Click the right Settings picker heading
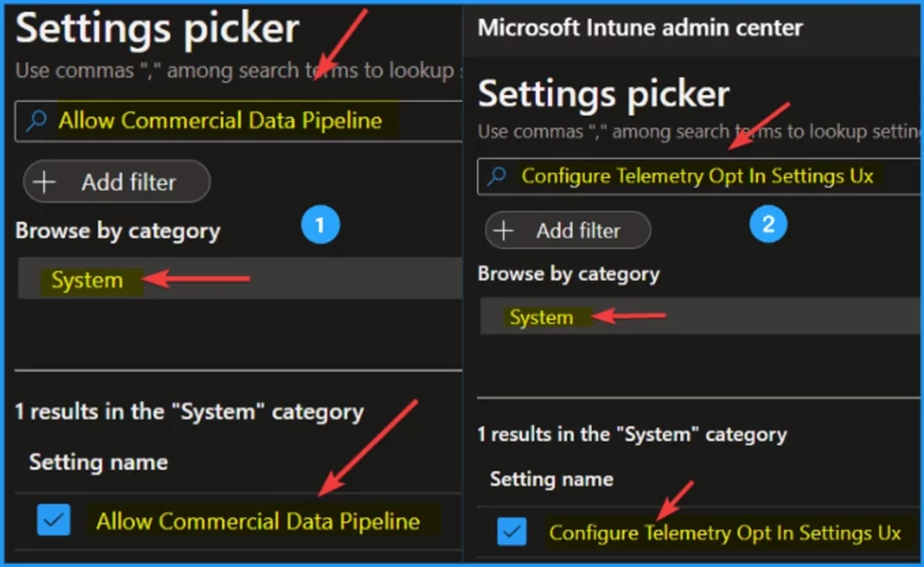Image resolution: width=924 pixels, height=567 pixels. point(604,94)
